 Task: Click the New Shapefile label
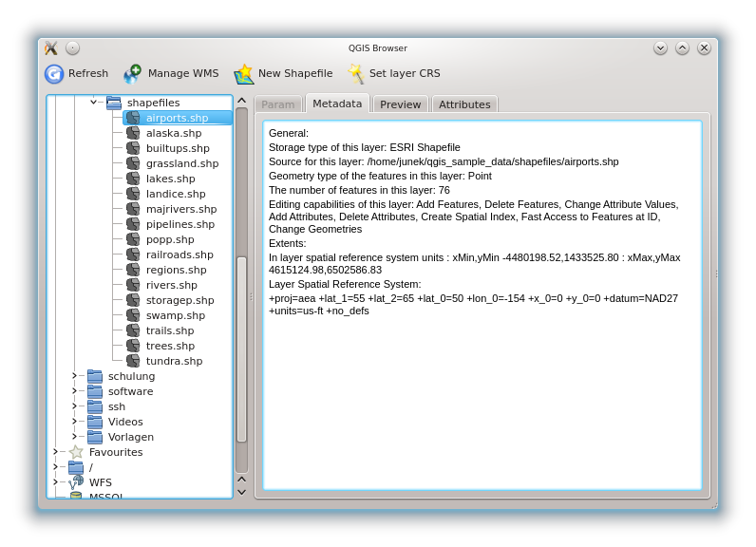295,73
